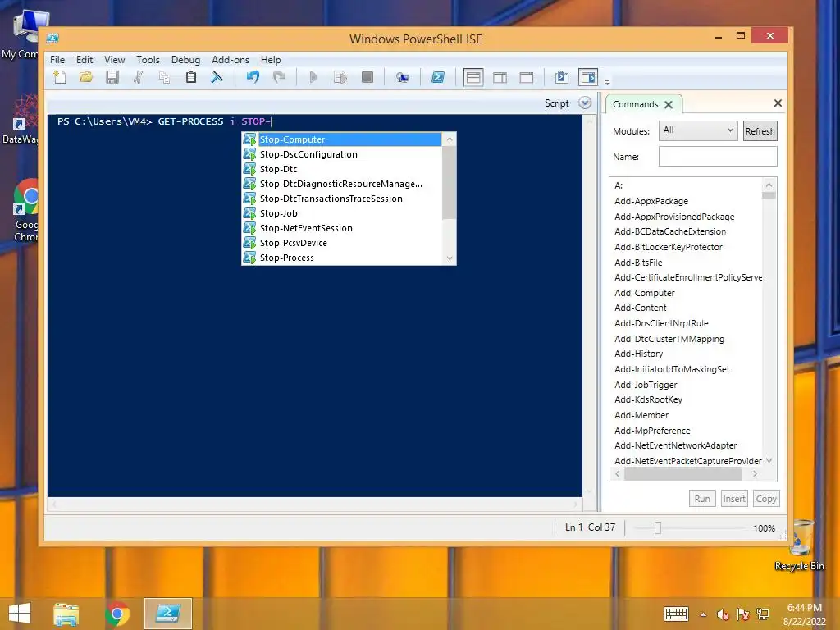Click the New script toolbar icon
840x630 pixels.
coord(60,78)
